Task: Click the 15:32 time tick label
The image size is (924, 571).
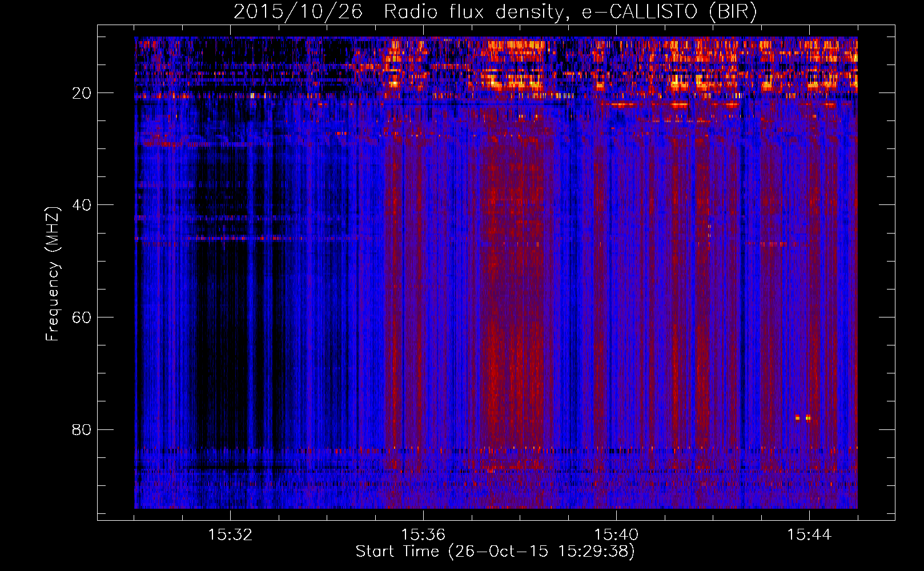Action: click(x=230, y=534)
